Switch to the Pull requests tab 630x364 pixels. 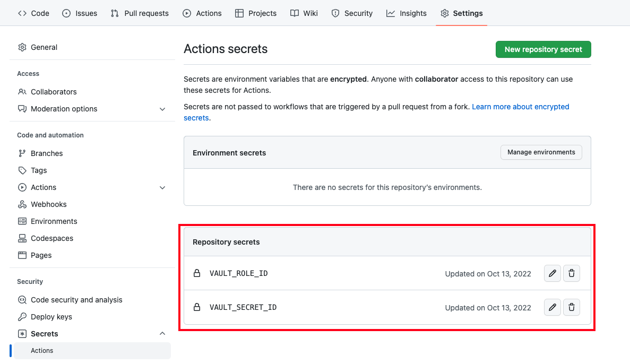tap(140, 13)
